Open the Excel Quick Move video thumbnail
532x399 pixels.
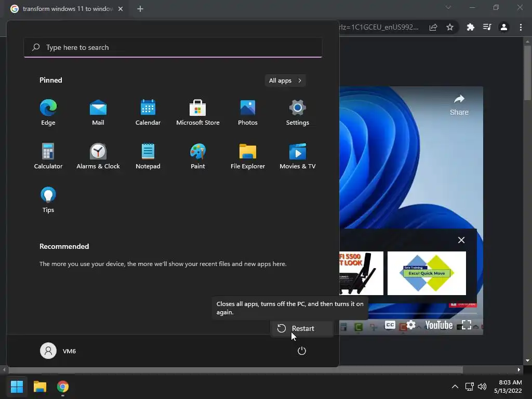click(x=427, y=273)
